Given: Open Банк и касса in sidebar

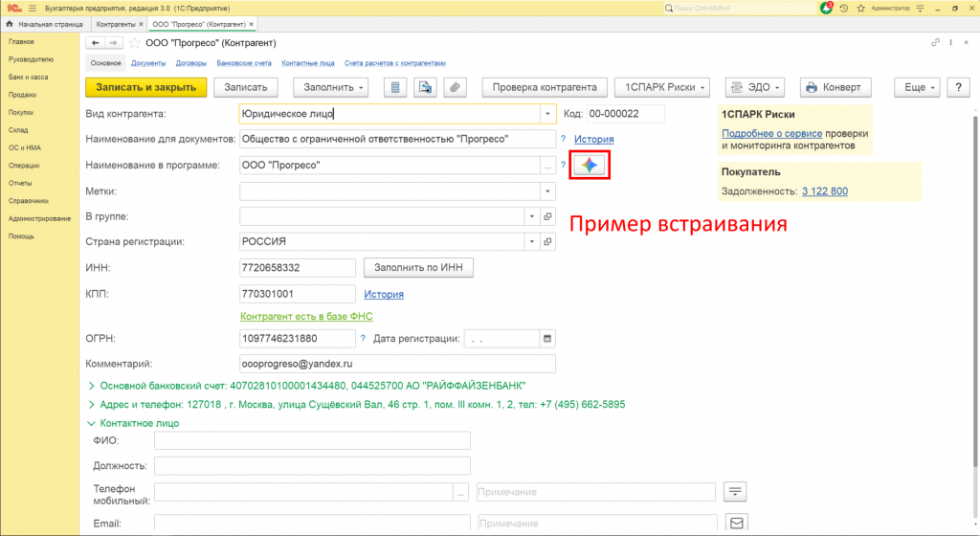Looking at the screenshot, I should click(28, 77).
